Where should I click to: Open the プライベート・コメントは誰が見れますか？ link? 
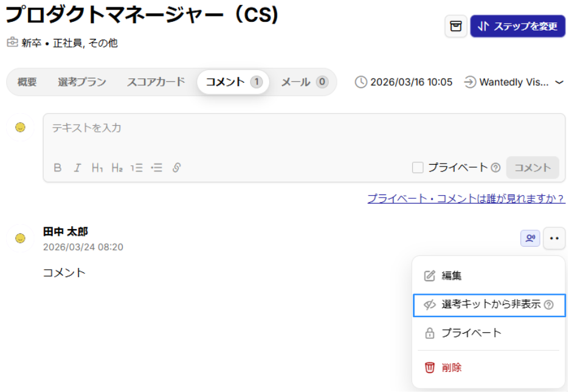(x=466, y=199)
